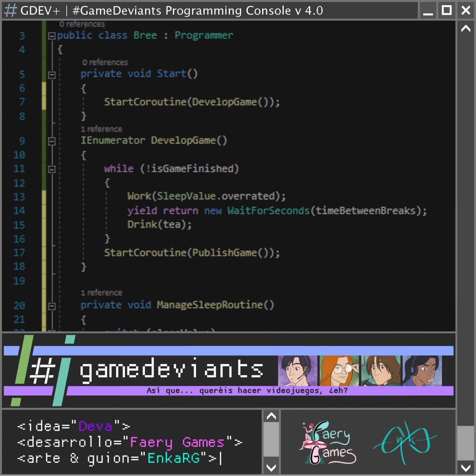Collapse the ManageSleepRoutine() fold marker

[52, 306]
